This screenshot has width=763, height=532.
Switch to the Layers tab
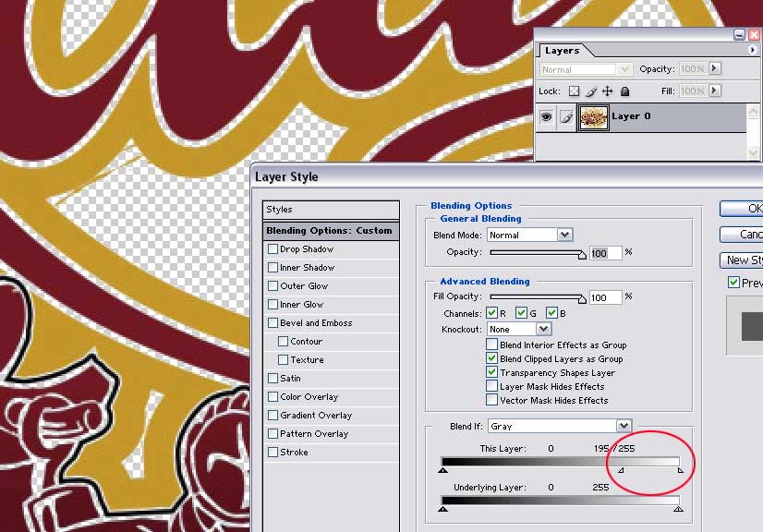tap(562, 51)
